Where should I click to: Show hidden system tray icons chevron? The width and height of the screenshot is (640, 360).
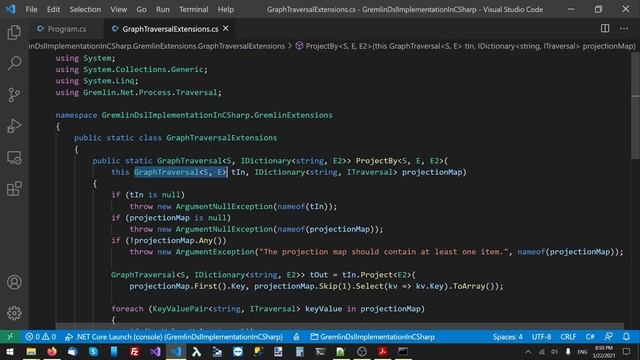pos(528,351)
